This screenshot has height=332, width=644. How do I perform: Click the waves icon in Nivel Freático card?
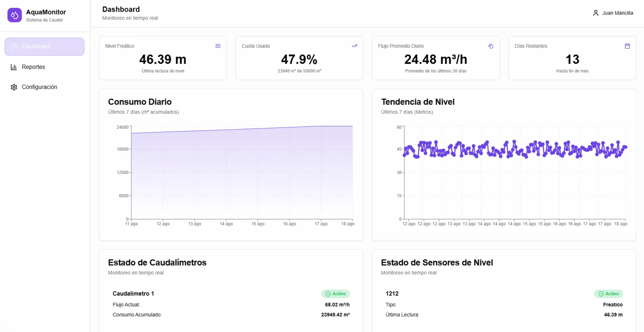pos(218,46)
